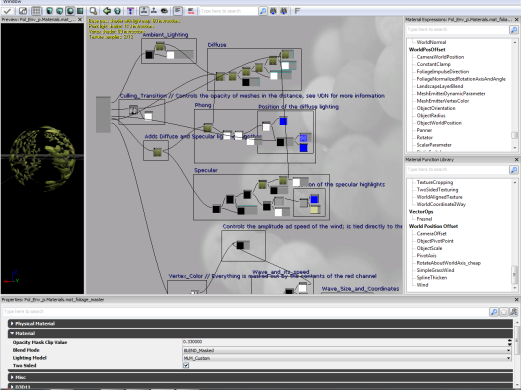Click the magnifier home icon in toolbar
Viewport: 523px width, 390px height.
coord(93,11)
